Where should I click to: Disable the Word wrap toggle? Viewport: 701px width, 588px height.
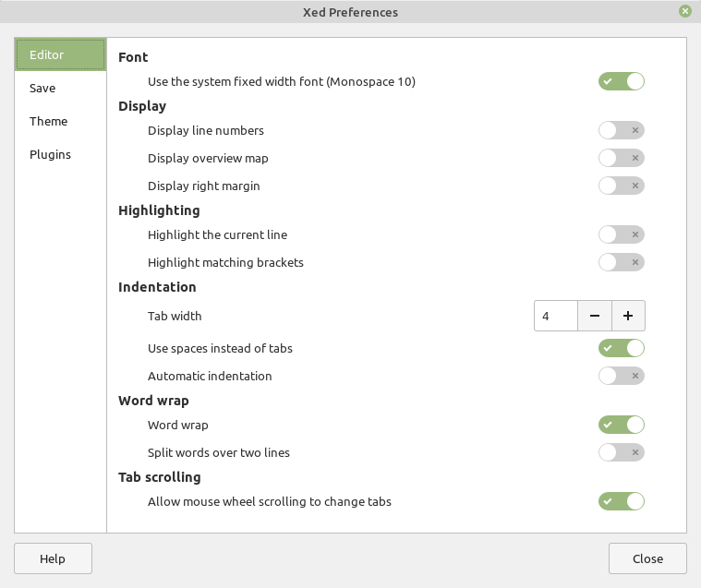(x=621, y=425)
